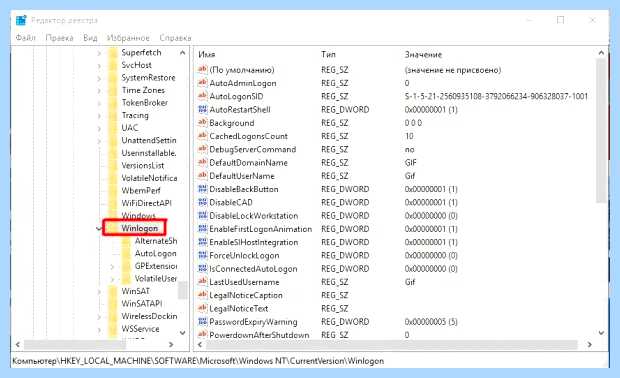This screenshot has height=378, width=620.
Task: Click the LastUsedUsername value icon
Action: [202, 282]
